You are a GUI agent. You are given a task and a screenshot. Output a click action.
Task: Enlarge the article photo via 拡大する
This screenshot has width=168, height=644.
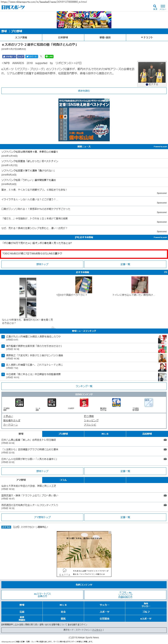point(152,84)
